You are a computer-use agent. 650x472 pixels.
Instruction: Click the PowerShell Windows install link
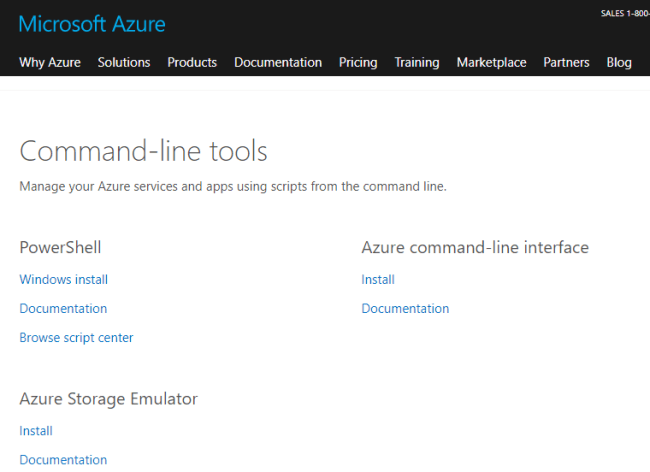click(x=64, y=280)
